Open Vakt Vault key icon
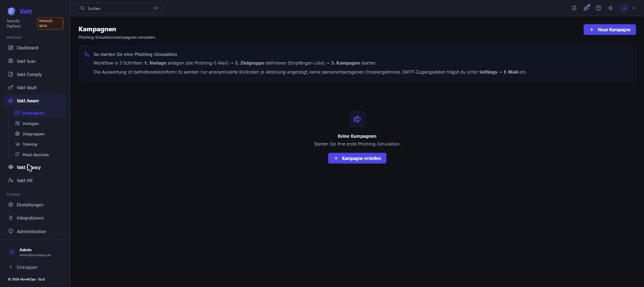Image resolution: width=644 pixels, height=287 pixels. click(x=11, y=88)
